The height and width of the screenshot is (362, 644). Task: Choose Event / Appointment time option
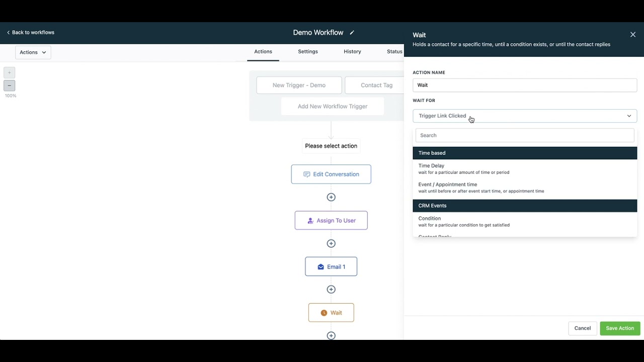point(525,188)
